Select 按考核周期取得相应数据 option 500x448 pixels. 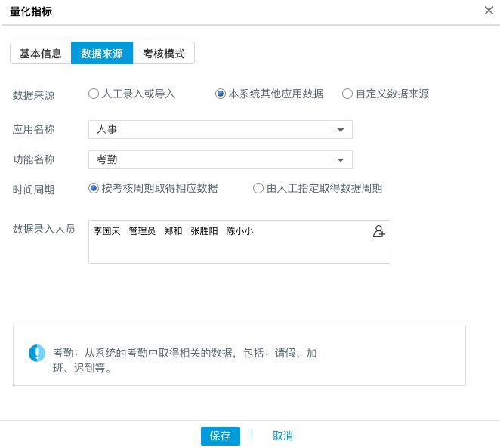tap(94, 188)
